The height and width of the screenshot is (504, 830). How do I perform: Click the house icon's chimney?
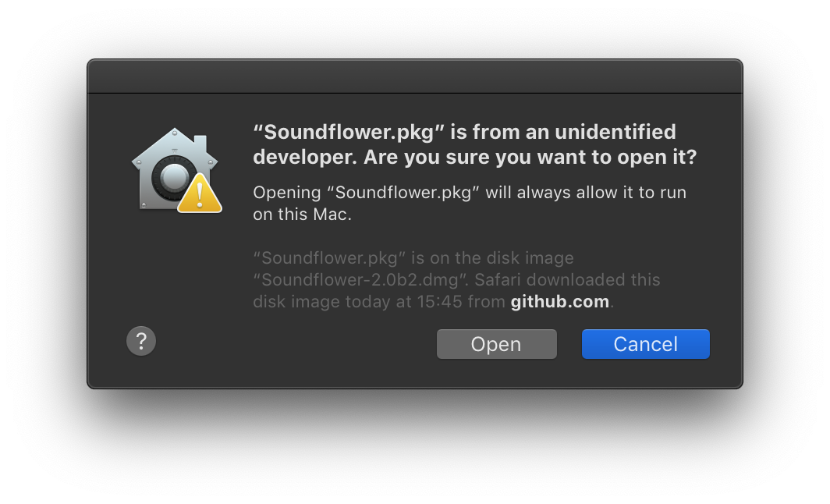pos(200,144)
